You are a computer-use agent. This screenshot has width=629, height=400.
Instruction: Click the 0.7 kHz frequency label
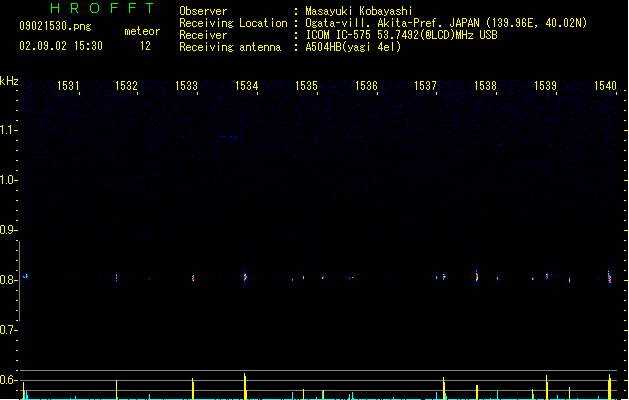point(8,330)
